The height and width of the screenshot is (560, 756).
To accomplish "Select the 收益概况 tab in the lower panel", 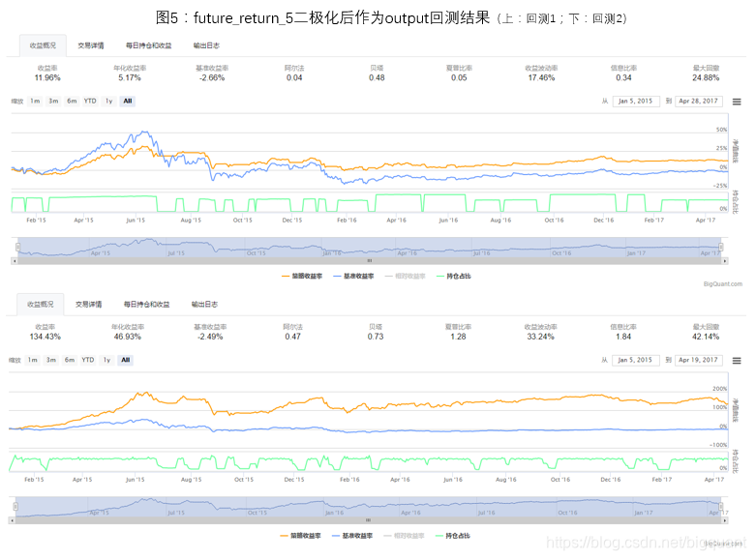I will pos(41,304).
